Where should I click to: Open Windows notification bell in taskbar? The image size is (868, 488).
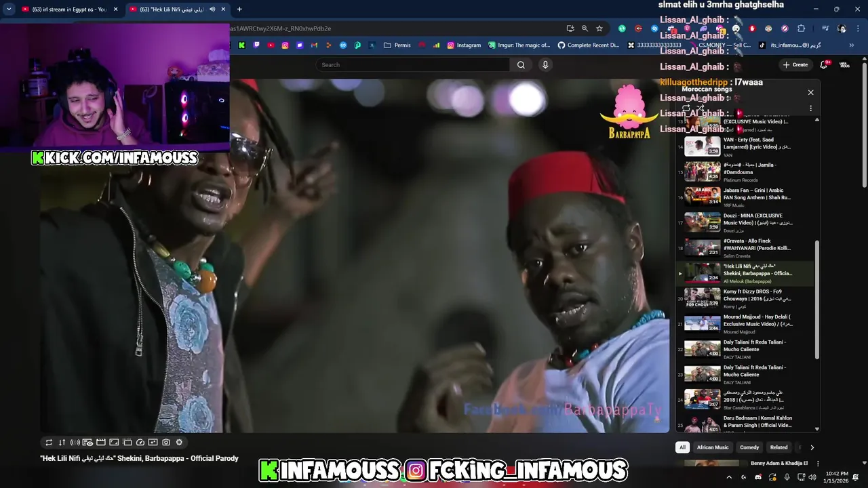point(856,477)
